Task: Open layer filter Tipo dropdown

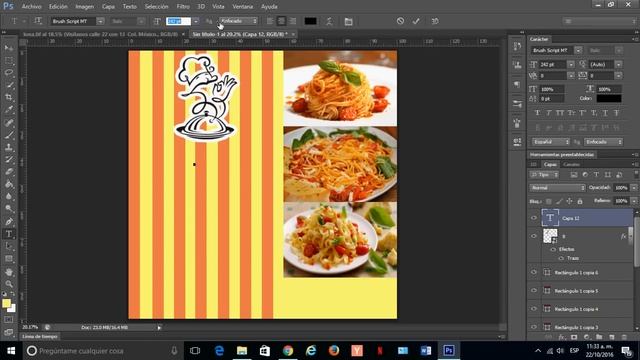Action: 544,175
